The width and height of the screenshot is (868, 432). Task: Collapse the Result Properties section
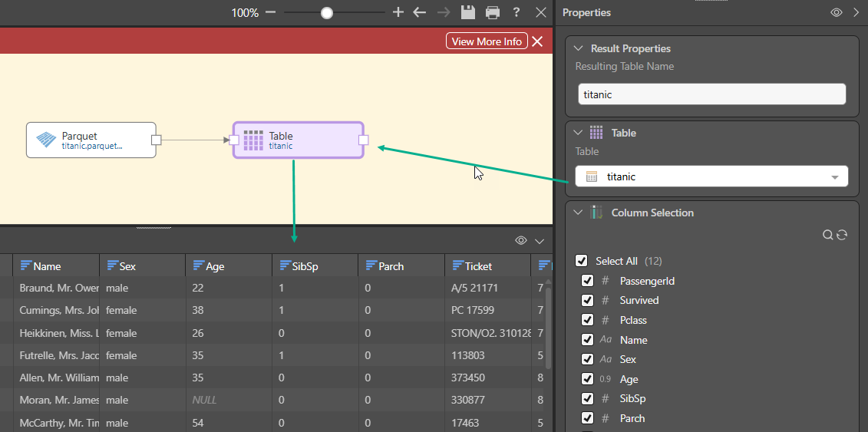[x=579, y=48]
